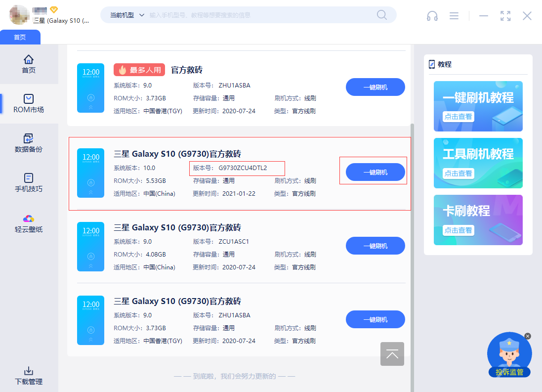Click the 教程 tutorial header icon
Image resolution: width=542 pixels, height=392 pixels.
tap(432, 64)
